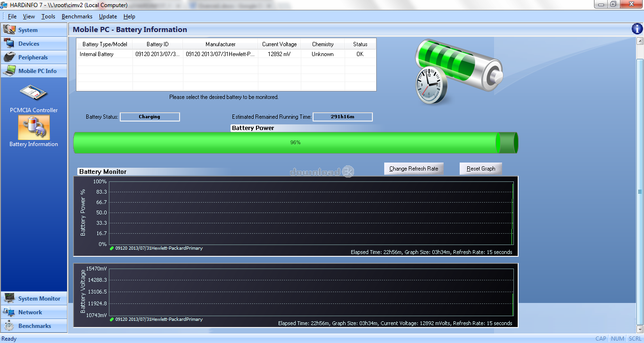Open the System category icon
Image resolution: width=644 pixels, height=343 pixels.
[x=9, y=30]
